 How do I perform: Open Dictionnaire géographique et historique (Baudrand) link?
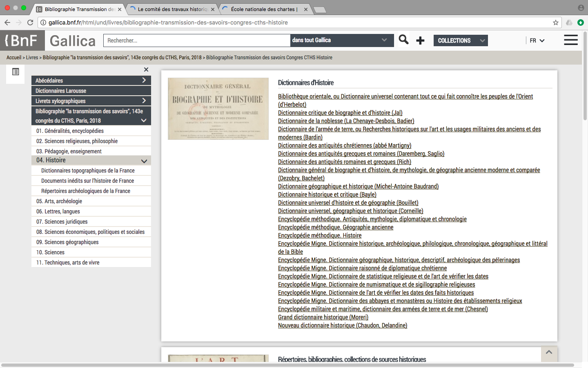pyautogui.click(x=359, y=186)
